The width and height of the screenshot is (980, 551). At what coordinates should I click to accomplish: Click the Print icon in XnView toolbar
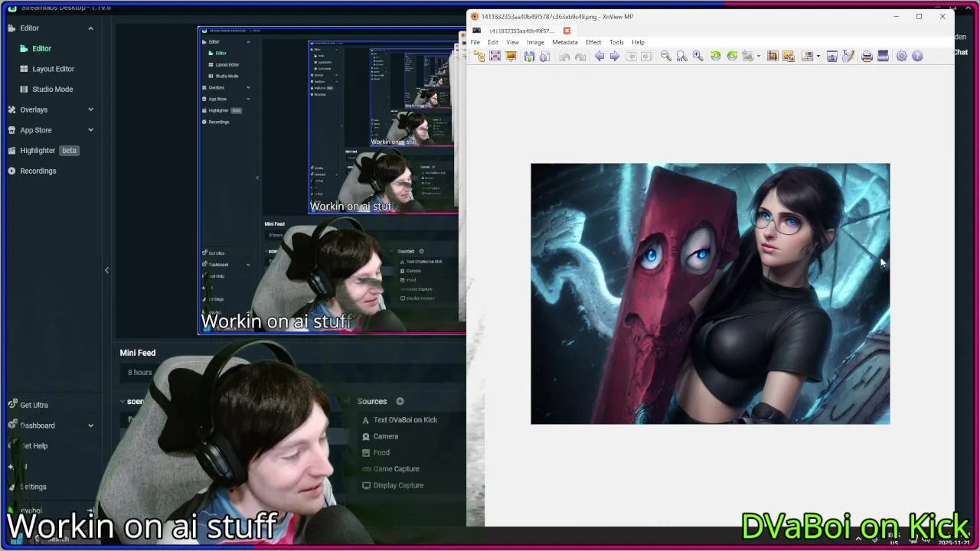867,56
